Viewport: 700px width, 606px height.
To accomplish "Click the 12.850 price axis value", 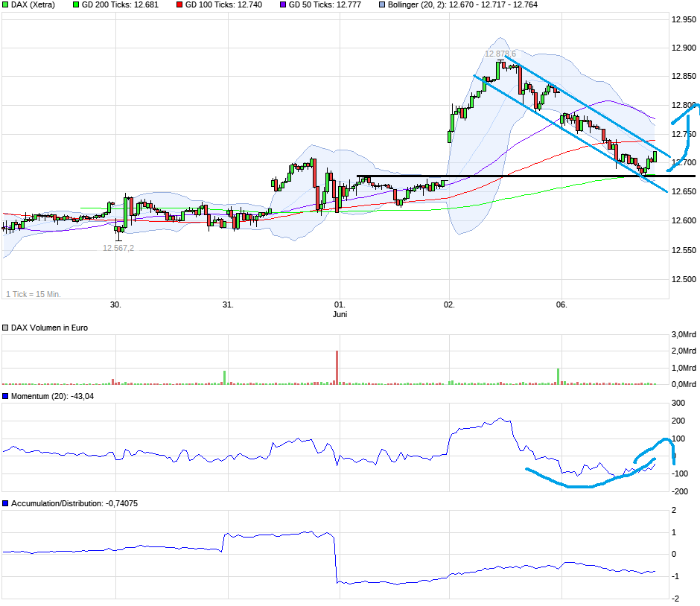I will [x=684, y=76].
